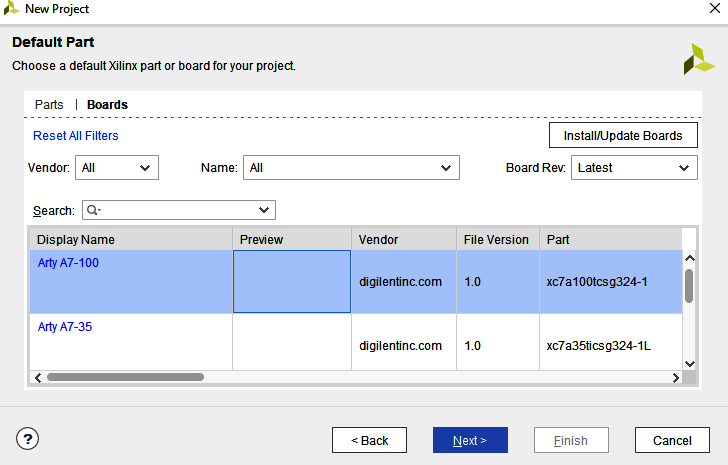The image size is (728, 465).
Task: Cancel the new project wizard
Action: click(672, 440)
